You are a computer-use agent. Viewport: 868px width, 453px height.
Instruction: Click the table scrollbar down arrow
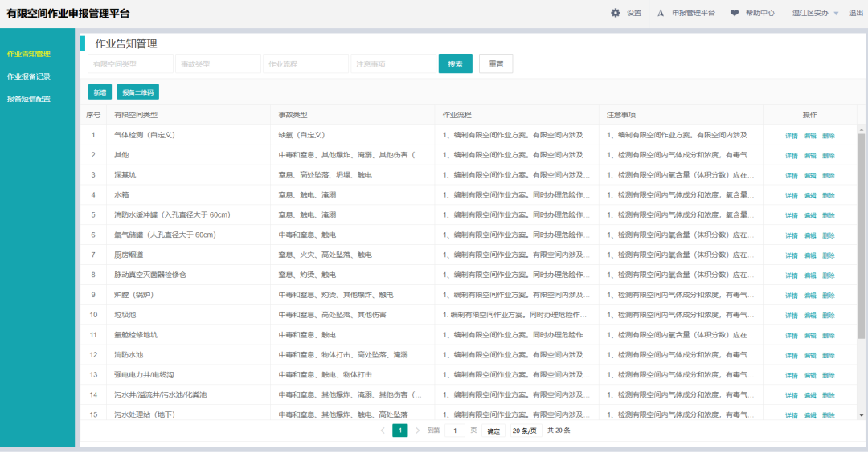coord(862,415)
